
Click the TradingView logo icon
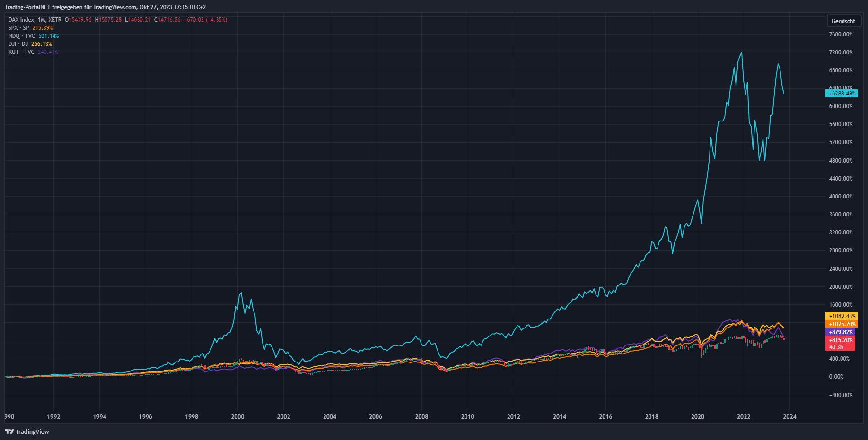[9, 431]
